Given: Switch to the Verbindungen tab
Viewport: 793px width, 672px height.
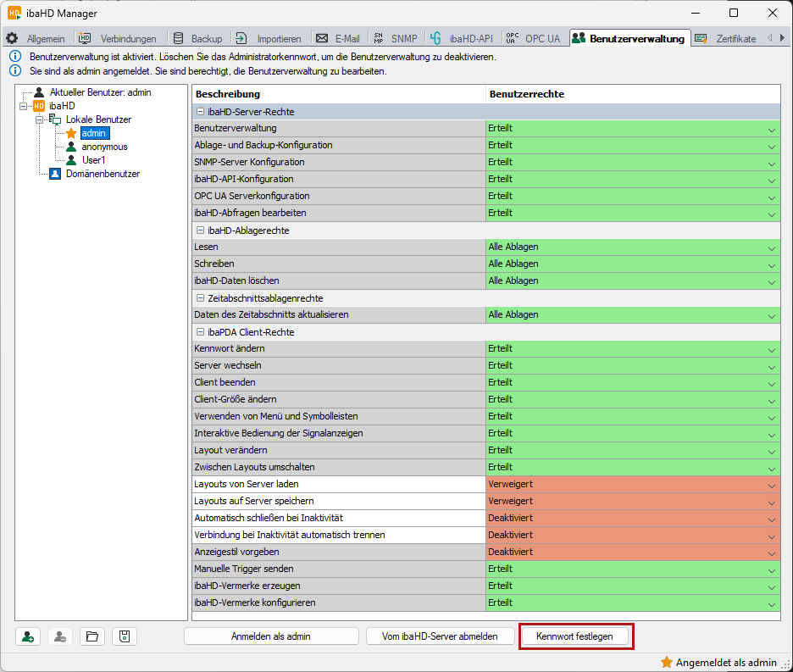Looking at the screenshot, I should [118, 38].
